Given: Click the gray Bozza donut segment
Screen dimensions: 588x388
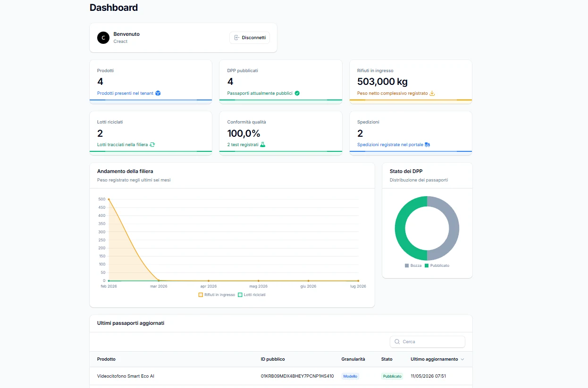Looking at the screenshot, I should (454, 229).
